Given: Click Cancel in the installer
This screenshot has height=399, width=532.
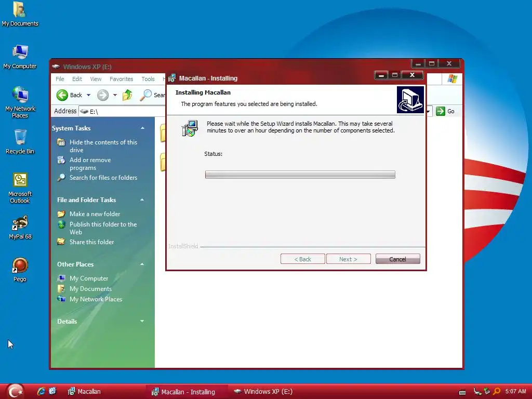Looking at the screenshot, I should pyautogui.click(x=397, y=259).
